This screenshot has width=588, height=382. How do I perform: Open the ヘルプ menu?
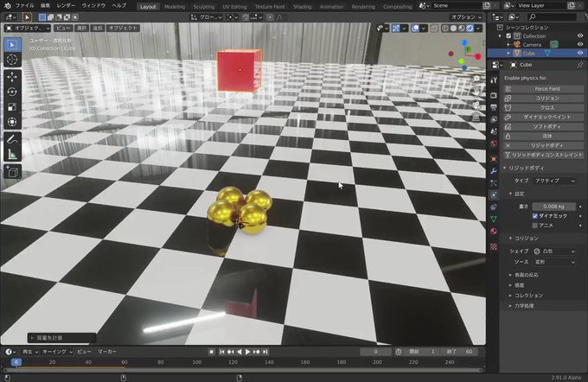click(119, 6)
